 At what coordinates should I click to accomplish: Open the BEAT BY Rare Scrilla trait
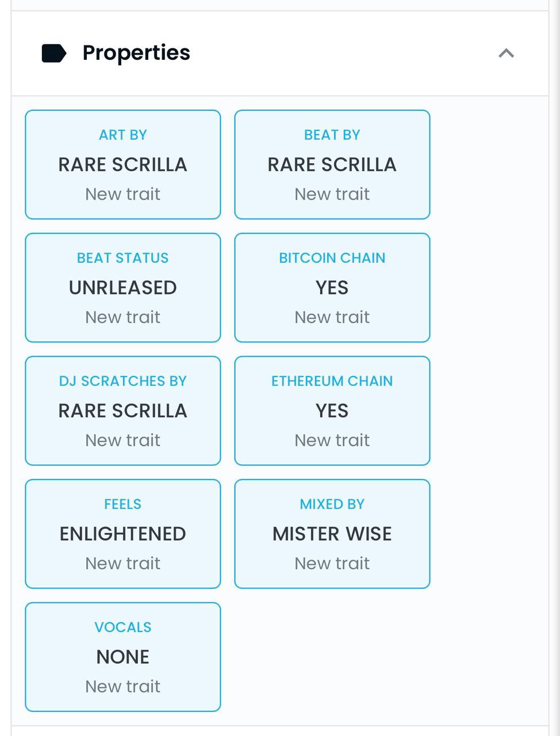(332, 164)
